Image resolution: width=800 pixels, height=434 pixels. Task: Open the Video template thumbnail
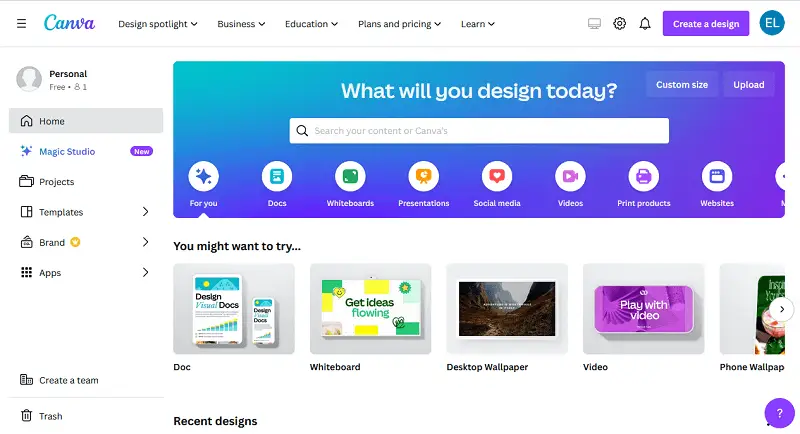[x=643, y=309]
